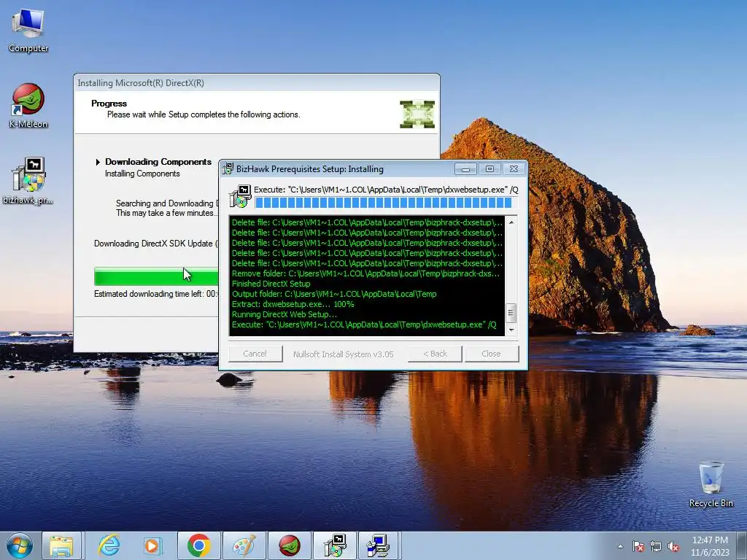Open the K-Meleon desktop shortcut
Viewport: 747px width, 560px height.
(28, 106)
